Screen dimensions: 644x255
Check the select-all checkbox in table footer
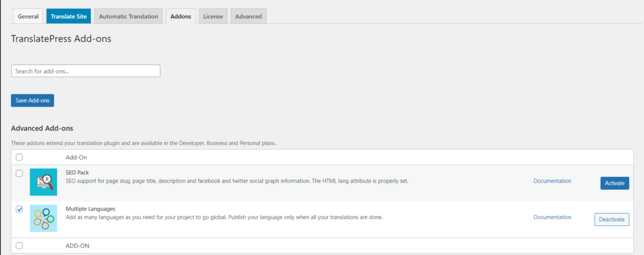[19, 245]
